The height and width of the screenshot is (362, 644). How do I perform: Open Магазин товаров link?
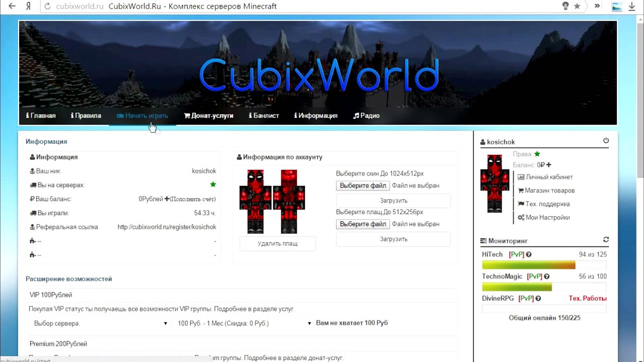tap(546, 191)
